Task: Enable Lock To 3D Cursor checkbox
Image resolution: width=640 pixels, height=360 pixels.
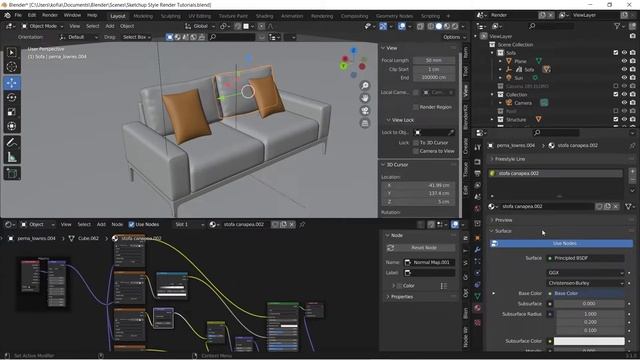Action: [x=416, y=142]
